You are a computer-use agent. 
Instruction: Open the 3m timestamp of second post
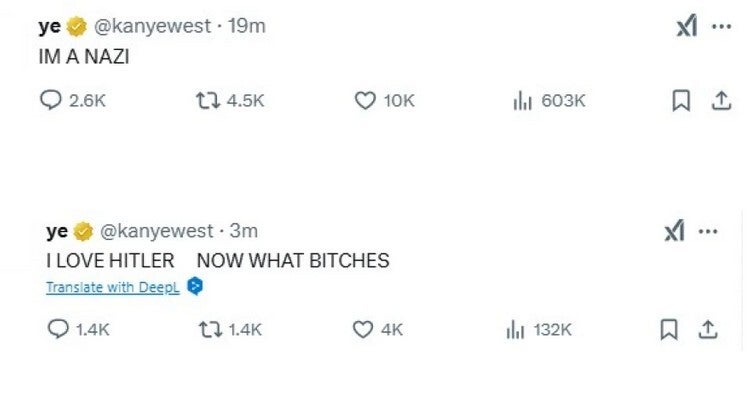(244, 231)
